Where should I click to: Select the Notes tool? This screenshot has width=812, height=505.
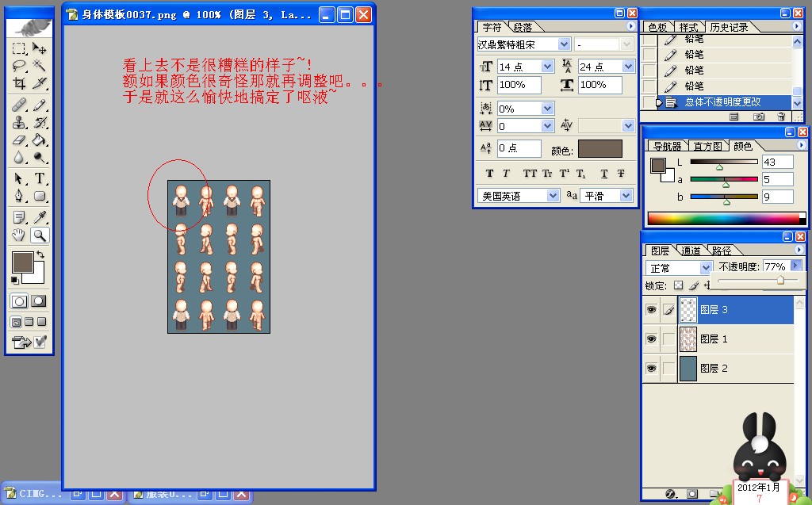19,217
